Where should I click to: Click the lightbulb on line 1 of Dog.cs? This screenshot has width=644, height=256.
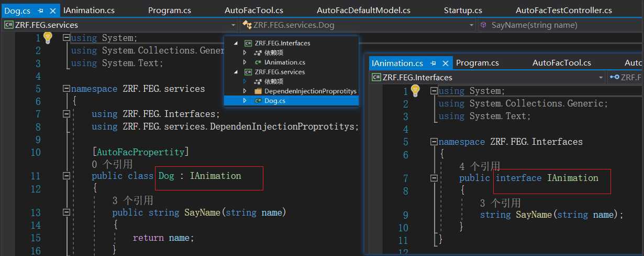(48, 37)
